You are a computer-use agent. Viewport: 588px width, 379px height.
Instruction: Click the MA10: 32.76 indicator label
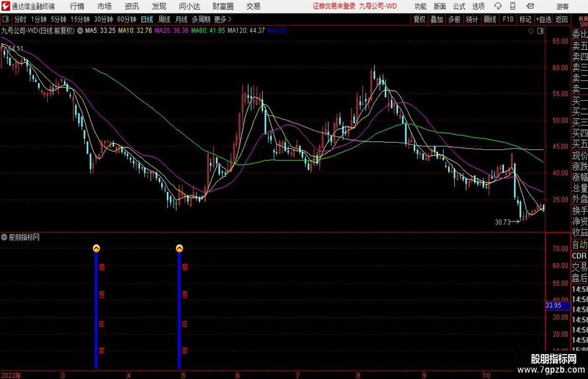135,30
